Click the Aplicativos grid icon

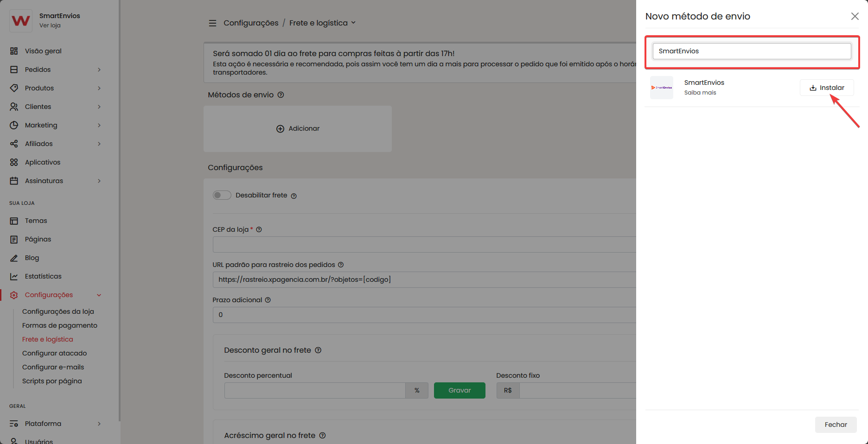pyautogui.click(x=14, y=162)
